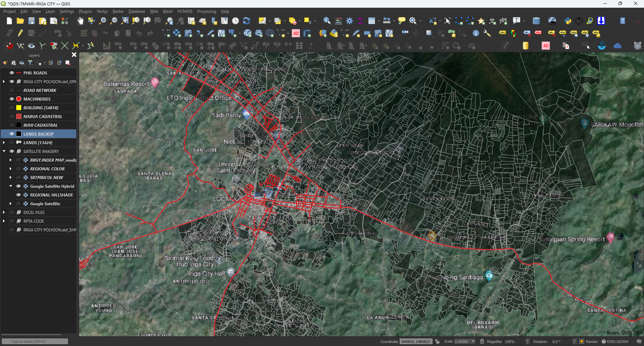Click the Filter Legend button in Layers panel
644x346 pixels.
[30, 63]
